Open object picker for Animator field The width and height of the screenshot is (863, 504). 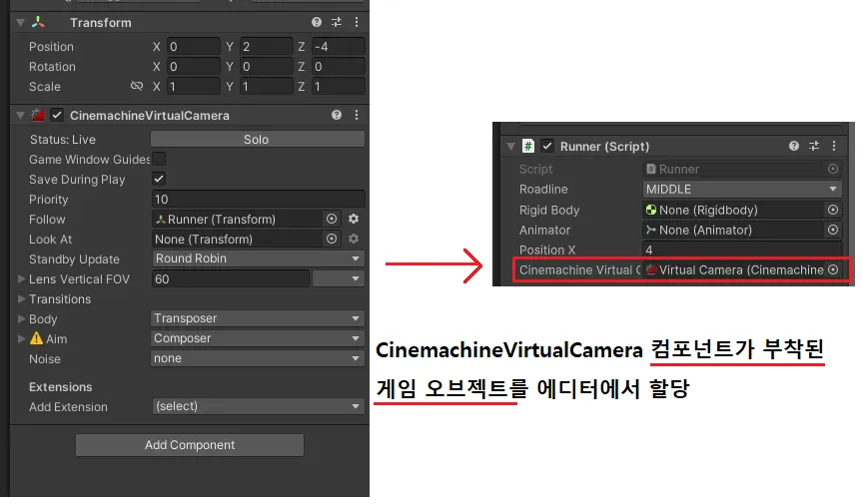coord(833,230)
